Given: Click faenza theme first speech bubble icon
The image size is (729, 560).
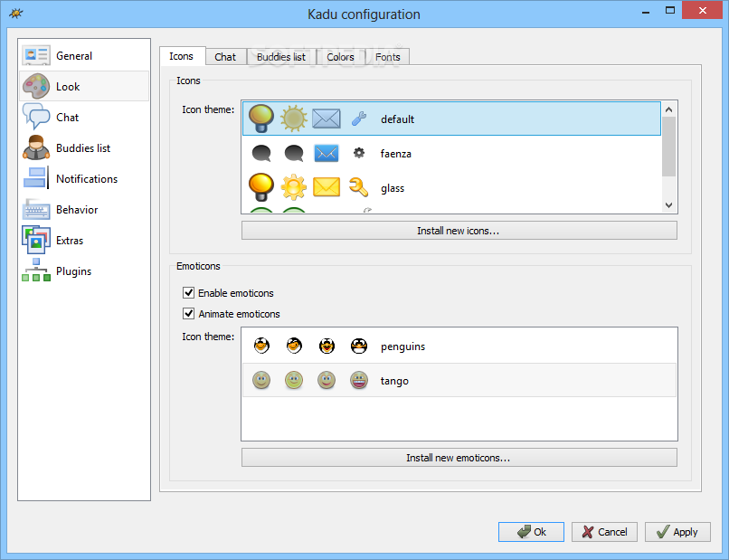Looking at the screenshot, I should pyautogui.click(x=261, y=153).
